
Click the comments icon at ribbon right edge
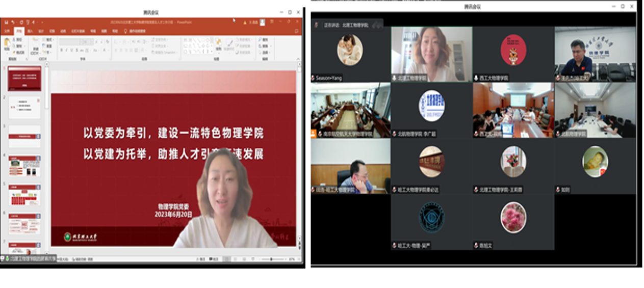tap(297, 31)
